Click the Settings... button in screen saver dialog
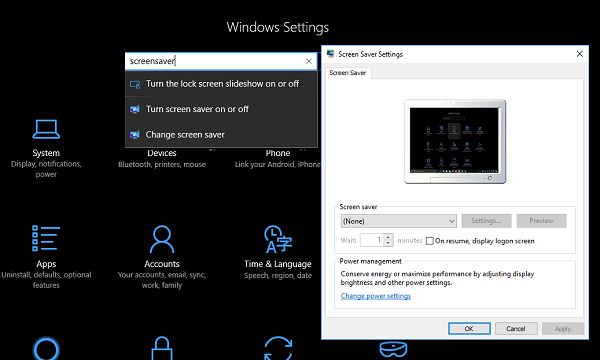600x360 pixels. click(x=486, y=221)
